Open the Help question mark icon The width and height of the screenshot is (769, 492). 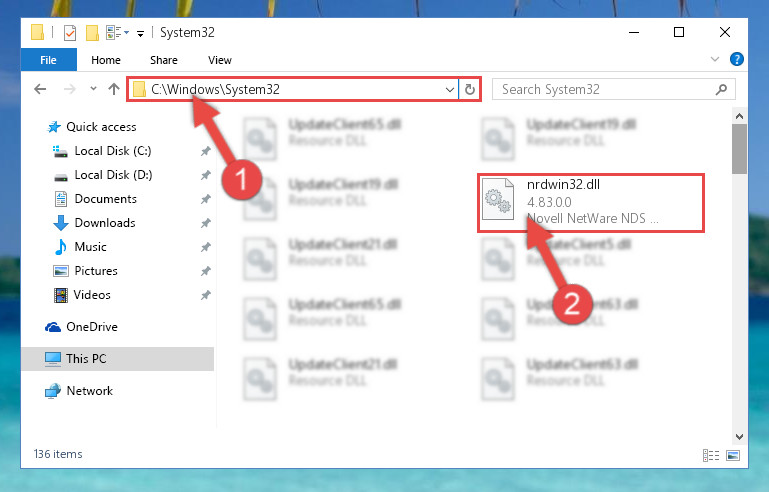[736, 59]
